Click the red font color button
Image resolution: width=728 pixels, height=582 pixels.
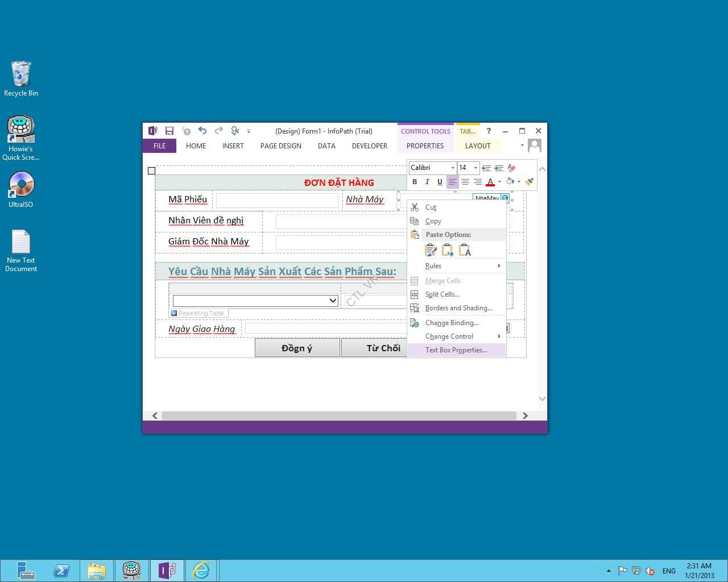coord(490,182)
